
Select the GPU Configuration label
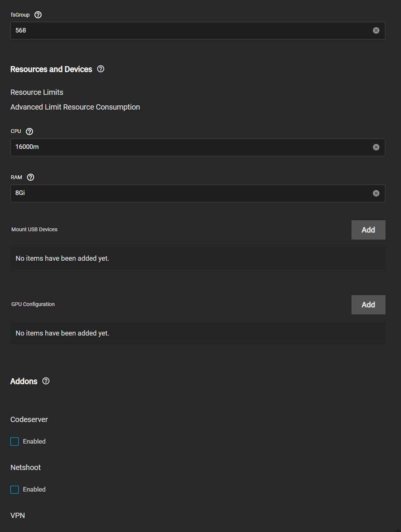tap(33, 304)
